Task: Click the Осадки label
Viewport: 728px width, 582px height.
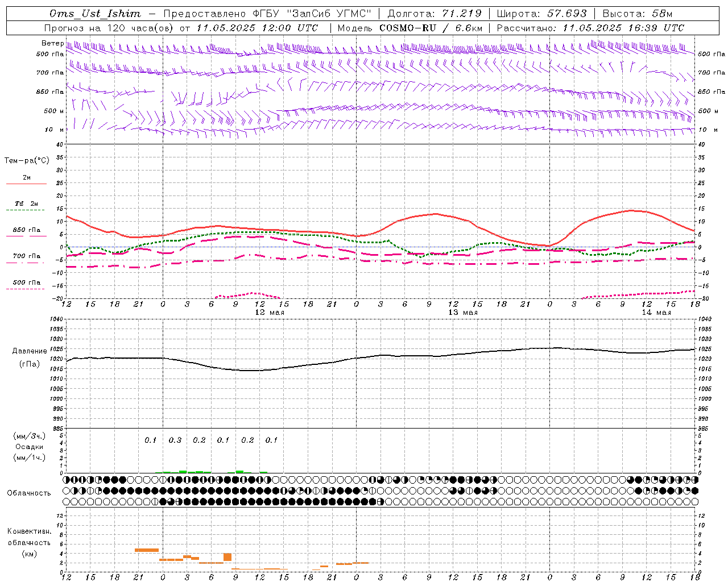Action: pos(30,447)
